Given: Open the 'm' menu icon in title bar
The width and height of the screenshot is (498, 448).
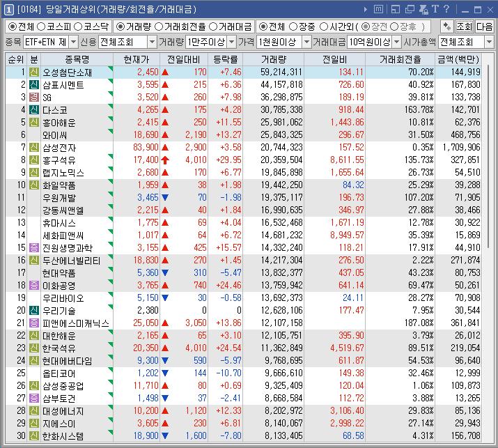Looking at the screenshot, I should tap(378, 10).
